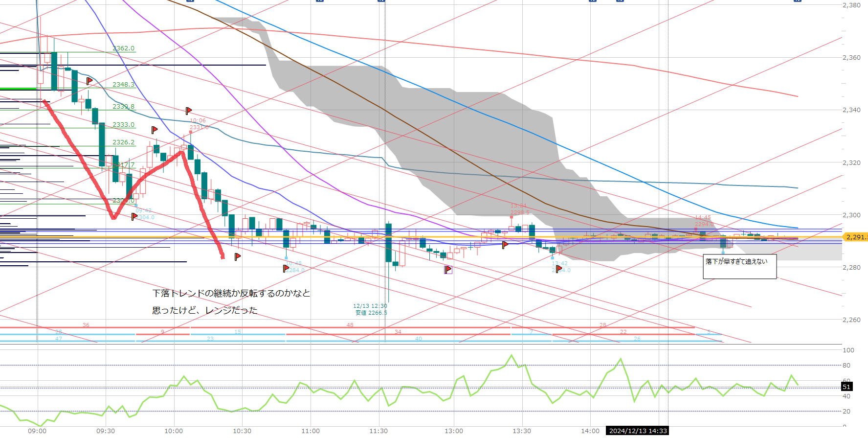Click the 2333.0 green level label
Image resolution: width=868 pixels, height=438 pixels.
pos(123,125)
